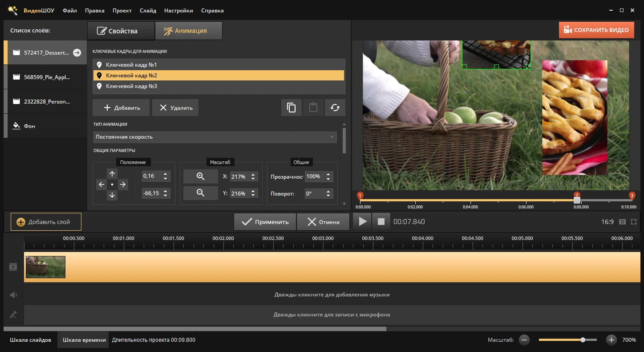Click the horizontal timeline scrollbar
The width and height of the screenshot is (644, 352).
point(195,329)
